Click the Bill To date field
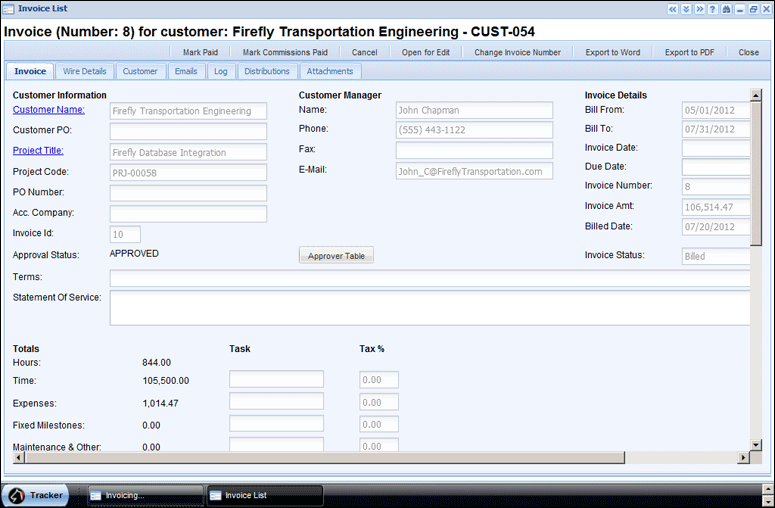The width and height of the screenshot is (775, 508). click(716, 129)
